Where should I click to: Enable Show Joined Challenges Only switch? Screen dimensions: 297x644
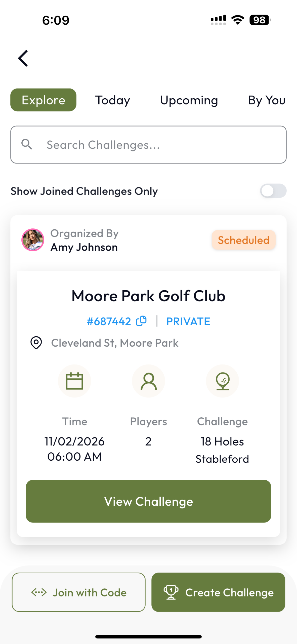[273, 191]
